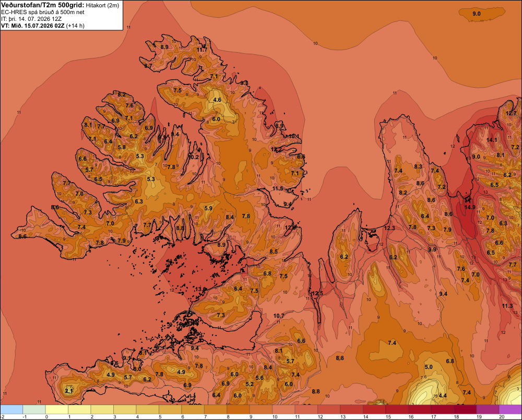522x420 pixels.
Task: Click the 10.2 temperature label
Action: click(194, 157)
